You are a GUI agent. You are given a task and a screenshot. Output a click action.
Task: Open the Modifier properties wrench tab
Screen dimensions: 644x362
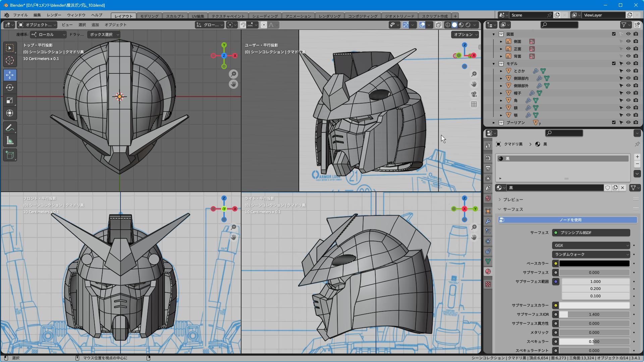[x=488, y=221]
